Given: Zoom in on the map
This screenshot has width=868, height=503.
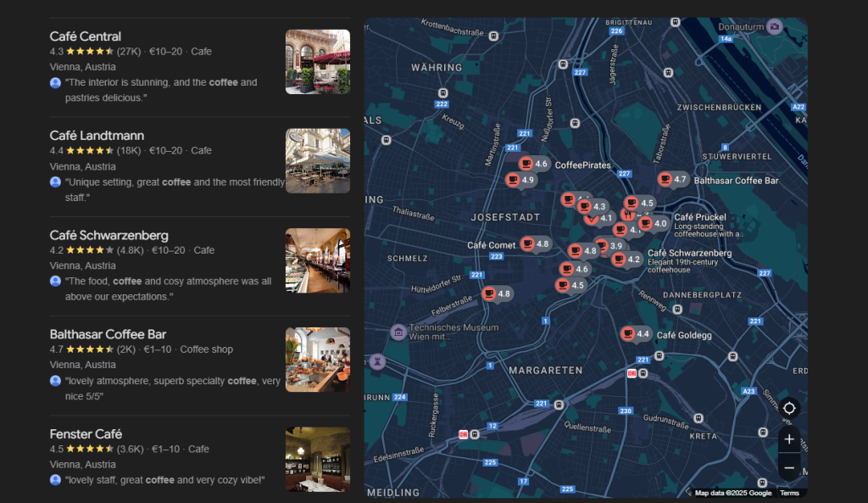Looking at the screenshot, I should (789, 439).
